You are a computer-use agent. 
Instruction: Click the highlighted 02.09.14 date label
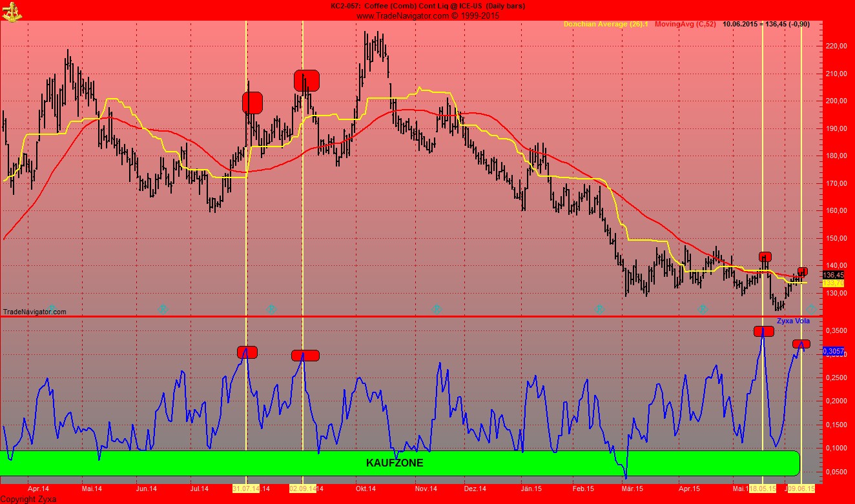[302, 489]
